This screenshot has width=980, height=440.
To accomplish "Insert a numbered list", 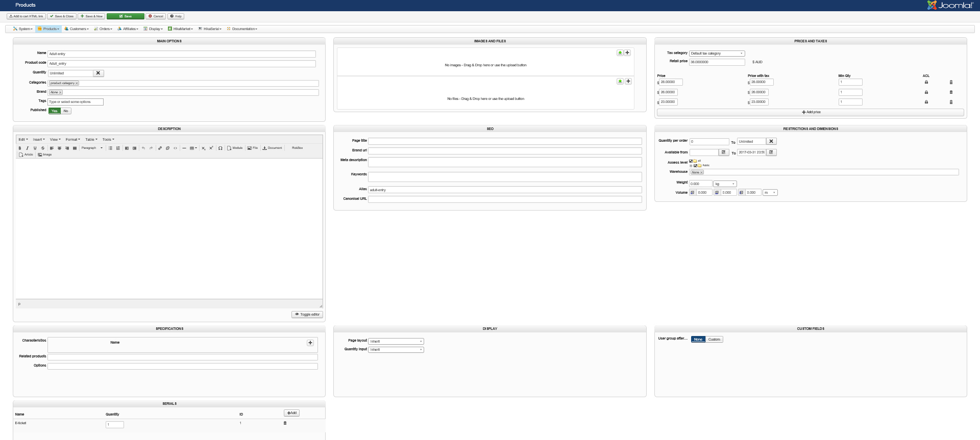I will coord(118,148).
